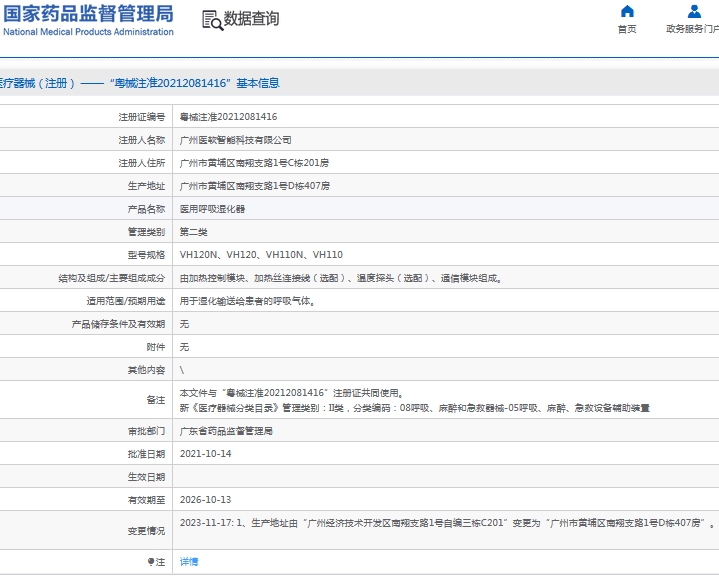Click the 无 value in the 附件 row
The height and width of the screenshot is (576, 719).
[x=184, y=347]
